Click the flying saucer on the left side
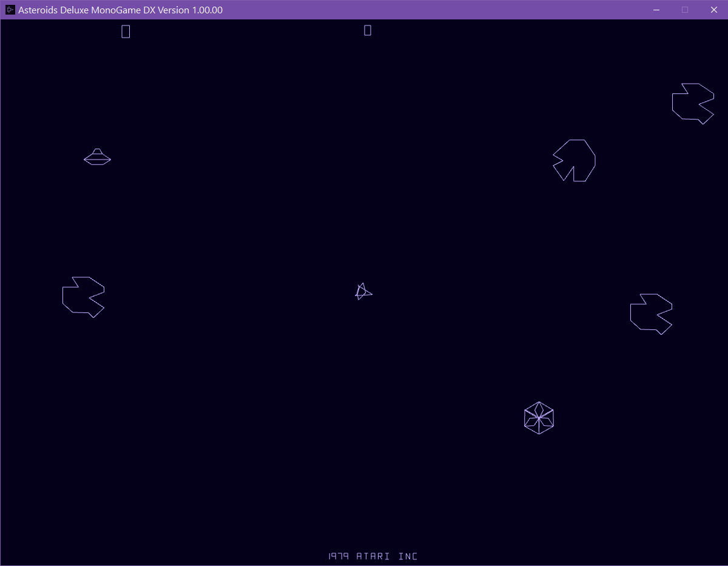 point(97,157)
